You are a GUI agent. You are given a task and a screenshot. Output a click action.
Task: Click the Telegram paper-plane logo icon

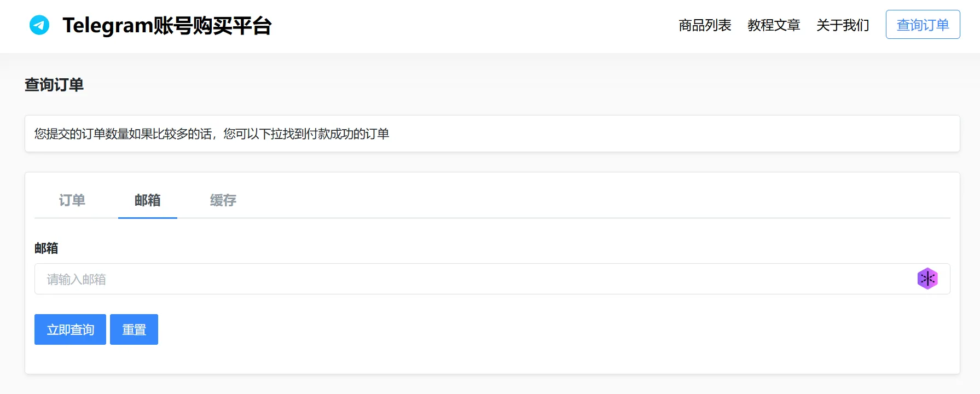pos(39,25)
